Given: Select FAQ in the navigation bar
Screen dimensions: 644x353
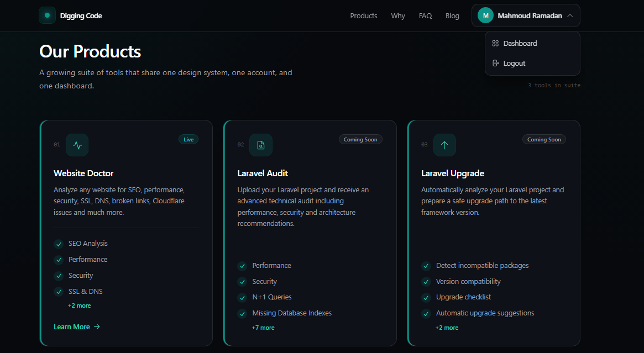Looking at the screenshot, I should (x=425, y=15).
